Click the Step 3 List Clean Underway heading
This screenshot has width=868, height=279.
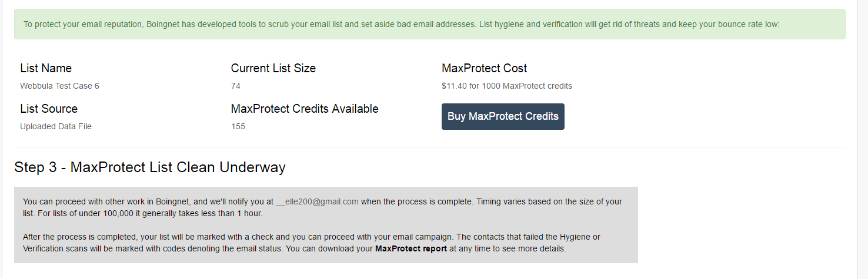(150, 167)
